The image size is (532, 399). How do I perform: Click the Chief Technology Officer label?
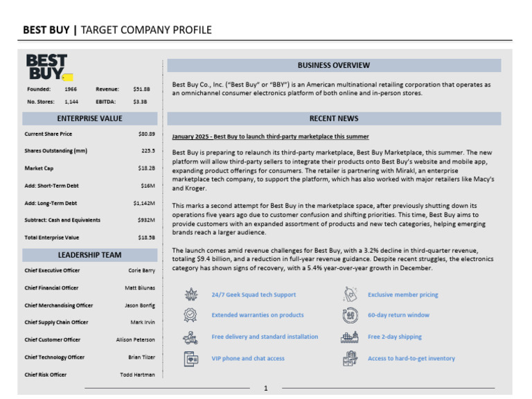pyautogui.click(x=54, y=357)
